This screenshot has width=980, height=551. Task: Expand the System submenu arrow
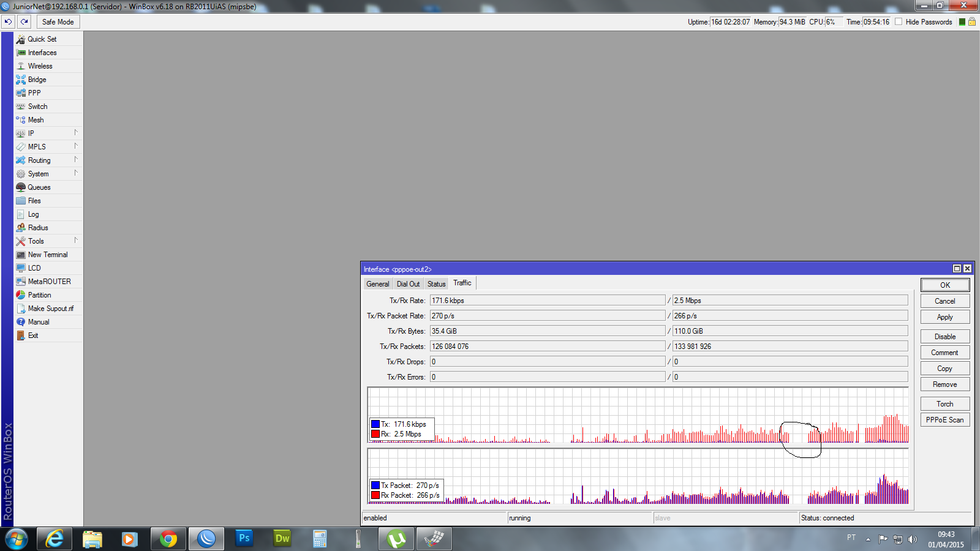click(76, 173)
